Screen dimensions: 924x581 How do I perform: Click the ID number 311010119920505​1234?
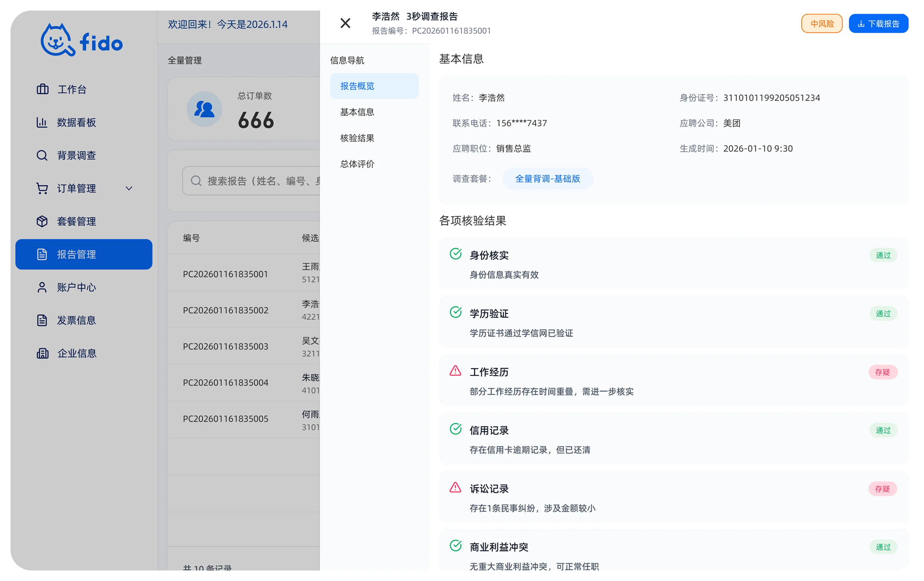(x=771, y=98)
